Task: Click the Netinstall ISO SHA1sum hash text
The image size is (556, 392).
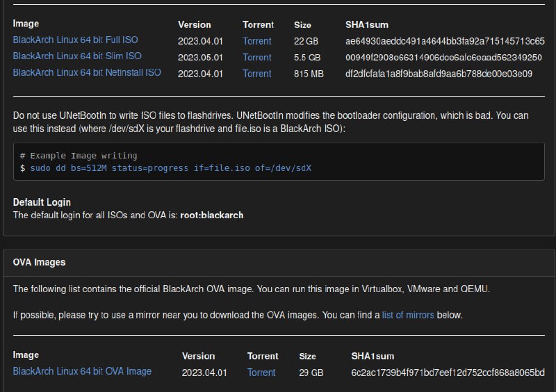Action: click(439, 74)
